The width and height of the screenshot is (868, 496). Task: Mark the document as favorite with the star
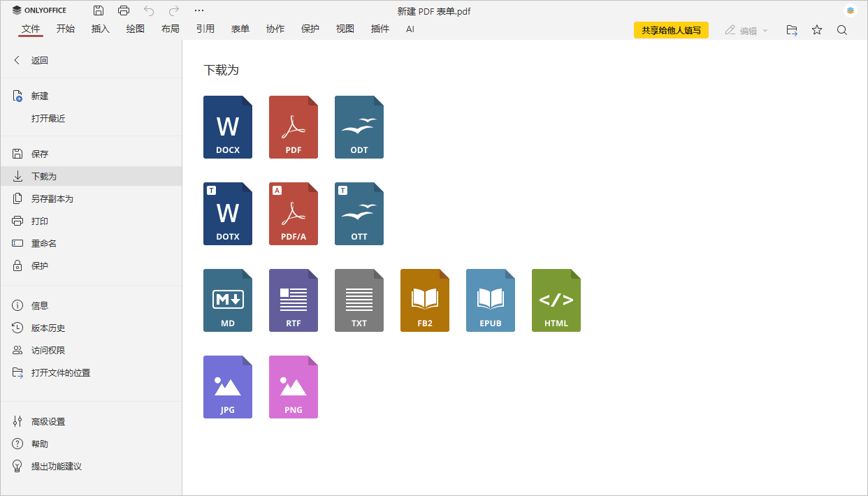coord(816,30)
